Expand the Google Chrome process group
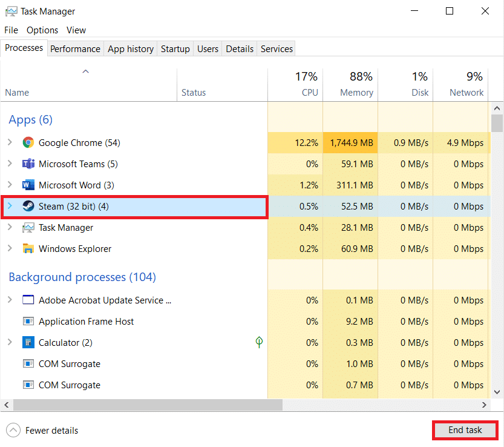Screen dimensions: 504x447 click(10, 142)
